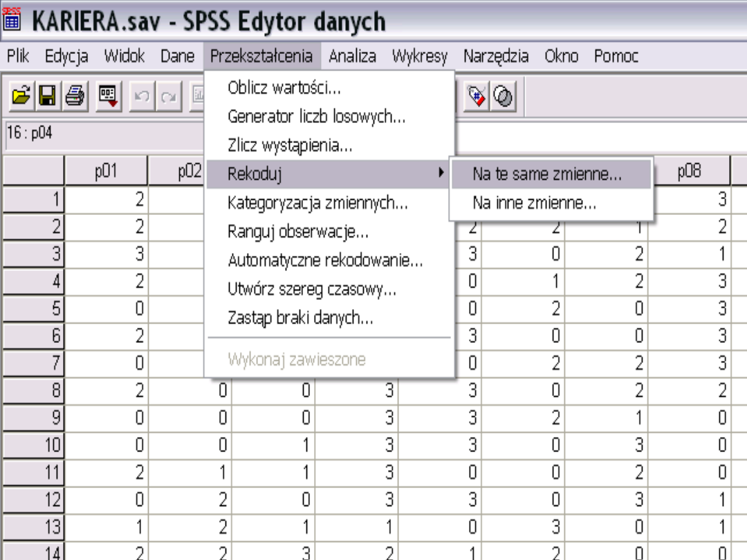Open the Analiza menu
Screen dimensions: 747x560
pyautogui.click(x=352, y=56)
